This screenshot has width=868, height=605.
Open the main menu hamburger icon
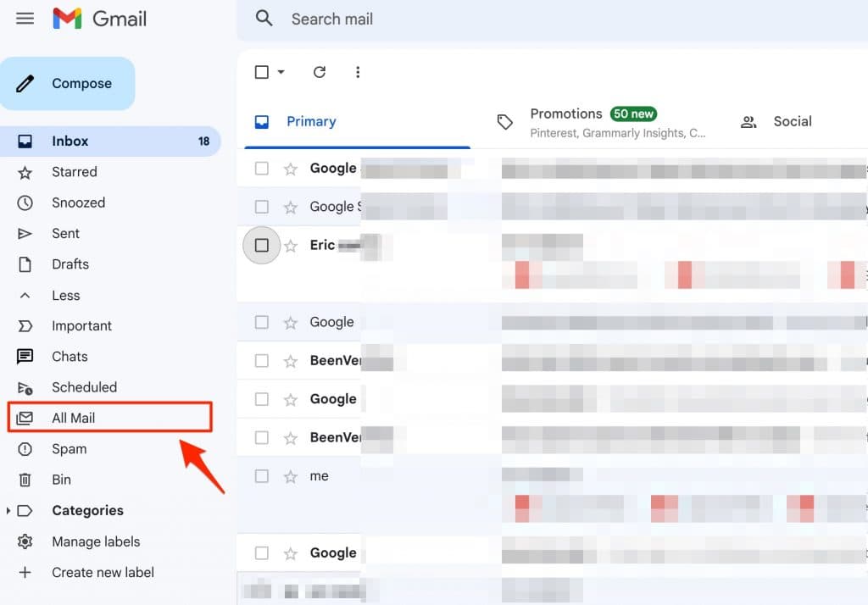25,19
